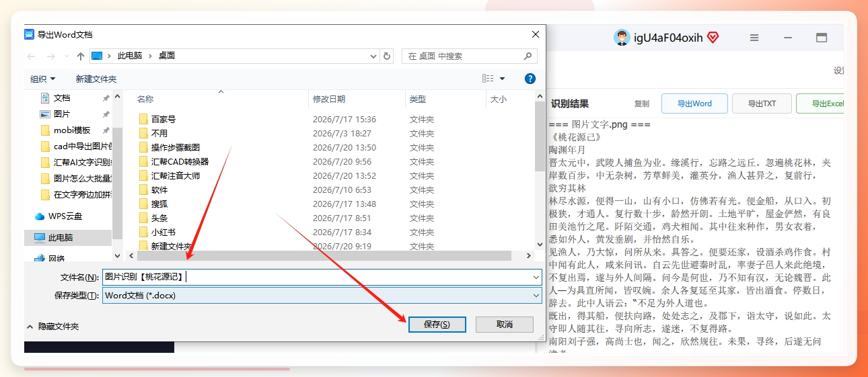Select the 百家号 folder
Image resolution: width=868 pixels, height=377 pixels.
click(x=164, y=119)
